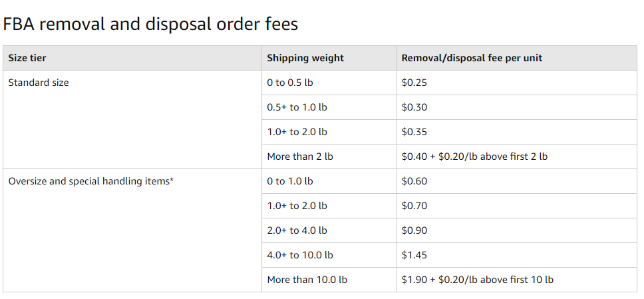The image size is (644, 299).
Task: Select the More than 2 lb cell
Action: pyautogui.click(x=329, y=156)
